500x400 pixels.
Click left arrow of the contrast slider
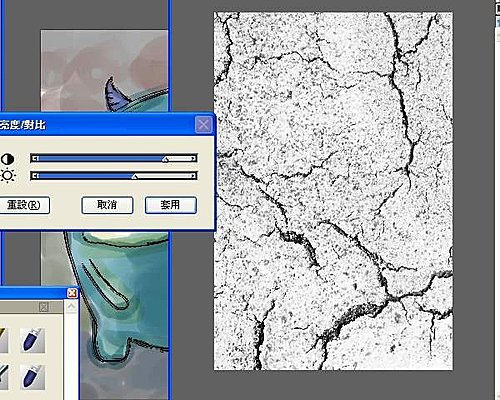tap(35, 158)
